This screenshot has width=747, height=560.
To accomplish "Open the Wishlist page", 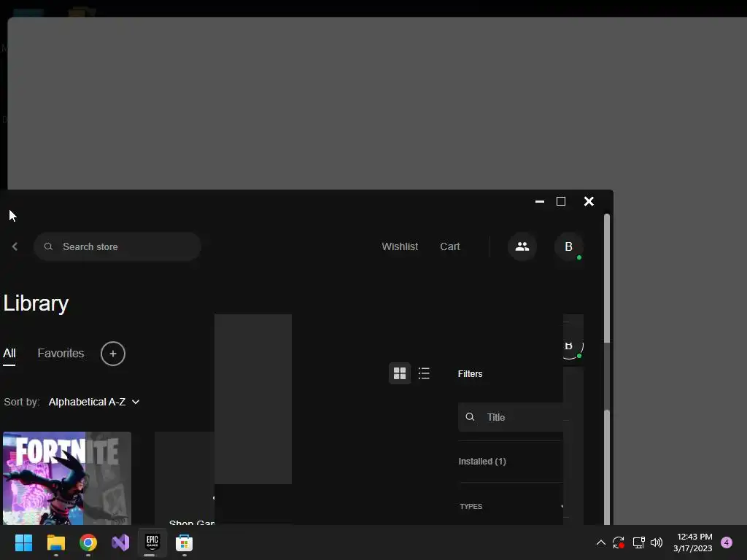I will click(400, 246).
